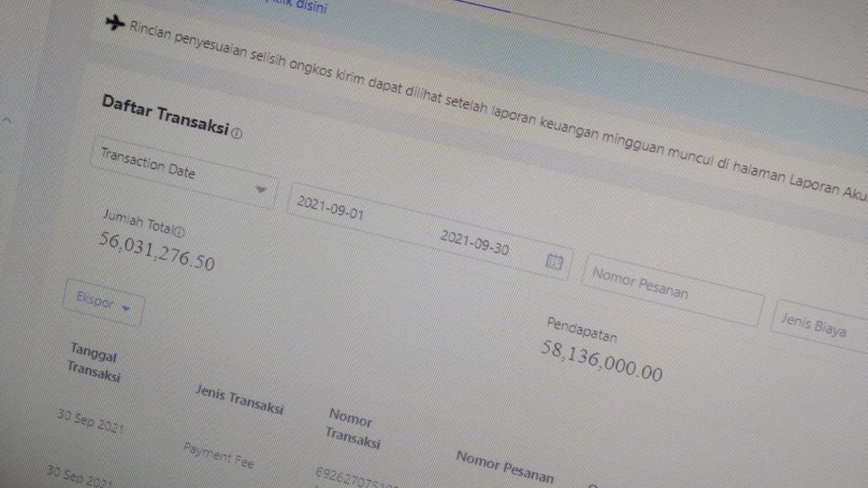Click the airplane icon beside Rincian penyesuaian
The height and width of the screenshot is (488, 868).
coord(115,23)
